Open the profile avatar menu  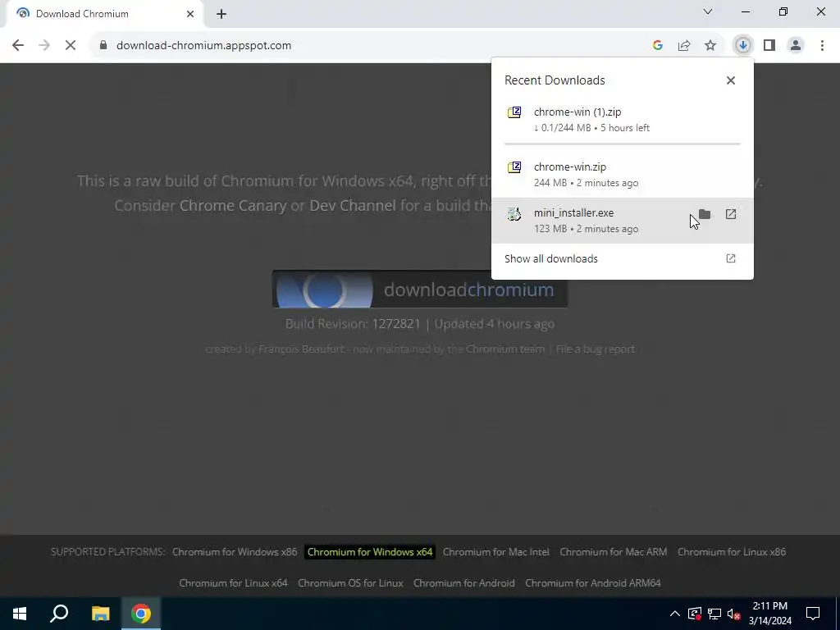[796, 46]
